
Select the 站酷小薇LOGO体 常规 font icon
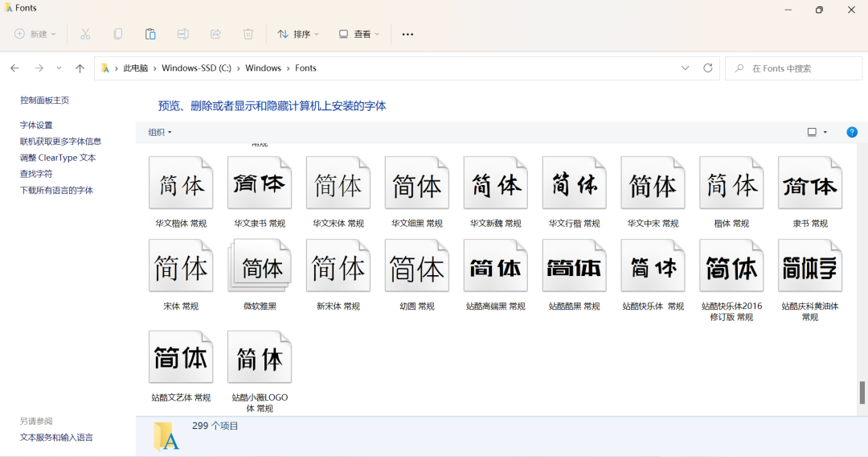point(260,357)
